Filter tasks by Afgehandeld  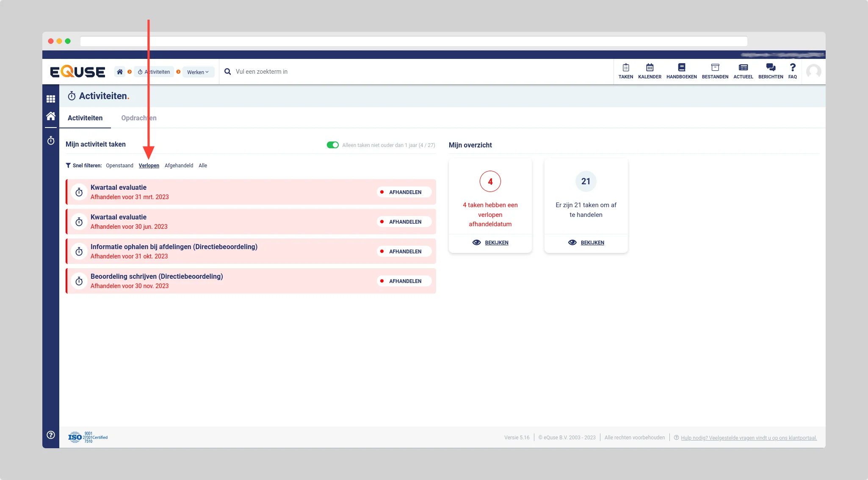point(179,166)
